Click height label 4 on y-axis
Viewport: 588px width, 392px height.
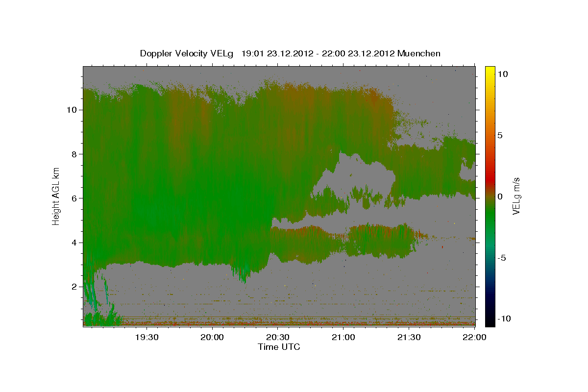pos(74,243)
